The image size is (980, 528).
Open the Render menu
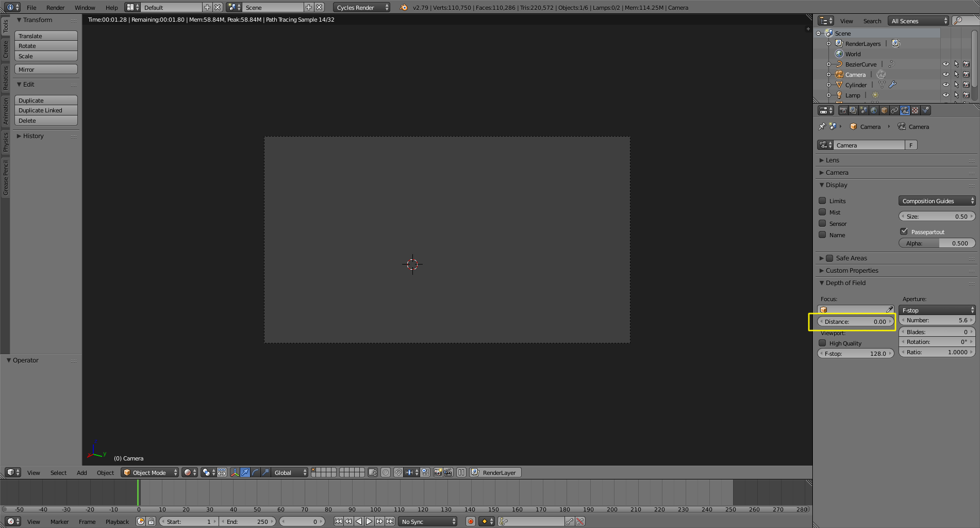55,7
